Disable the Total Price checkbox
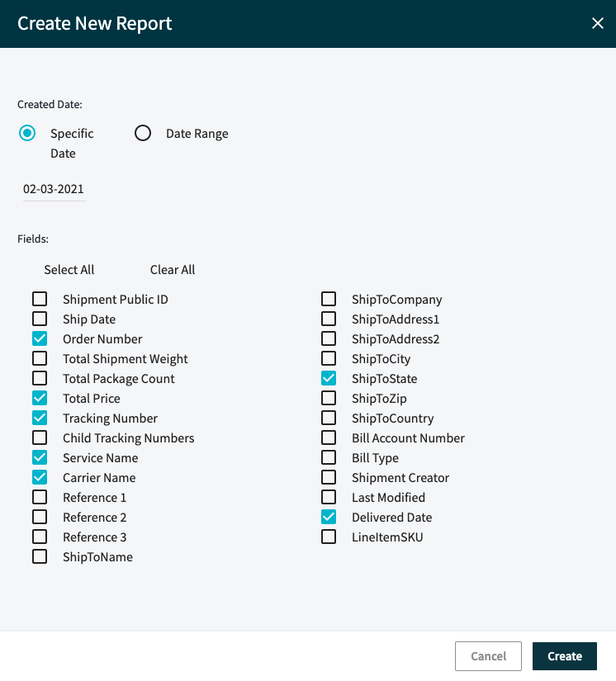The width and height of the screenshot is (616, 681). (x=39, y=398)
